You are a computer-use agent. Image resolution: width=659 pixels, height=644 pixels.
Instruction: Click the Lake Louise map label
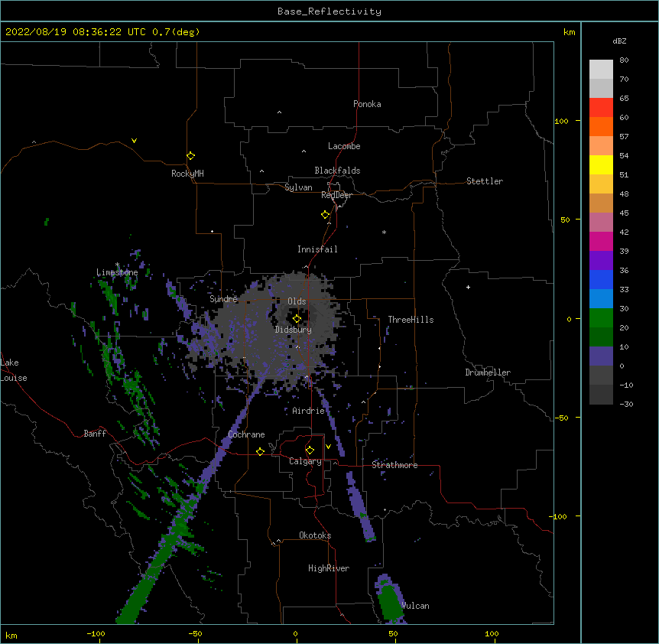(14, 370)
